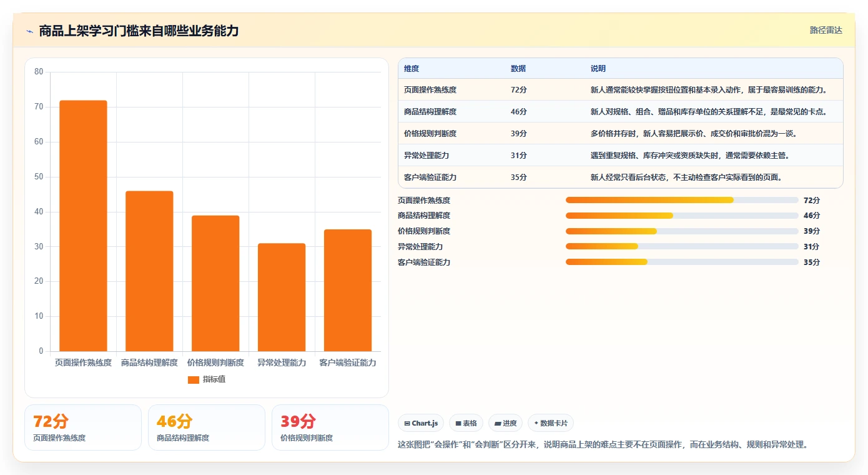Viewport: 868px width, 475px height.
Task: Click the description starting 新人通常能较快掌握
Action: tap(709, 90)
